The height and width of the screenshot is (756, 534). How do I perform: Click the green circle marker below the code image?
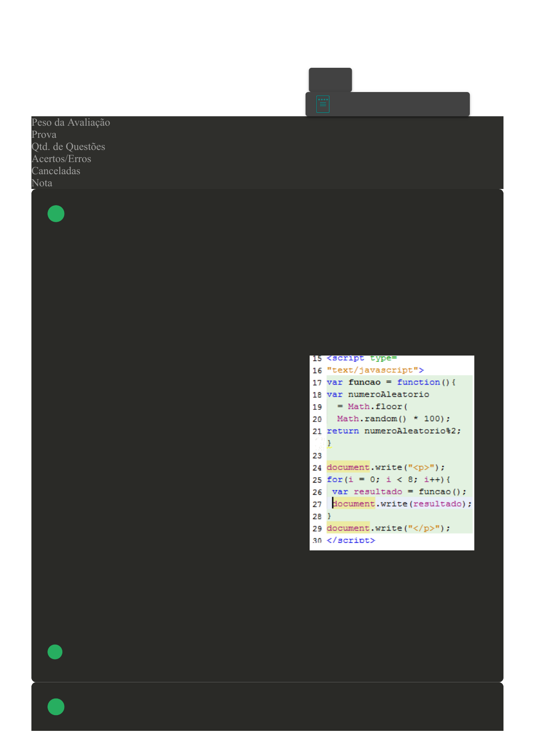coord(55,652)
